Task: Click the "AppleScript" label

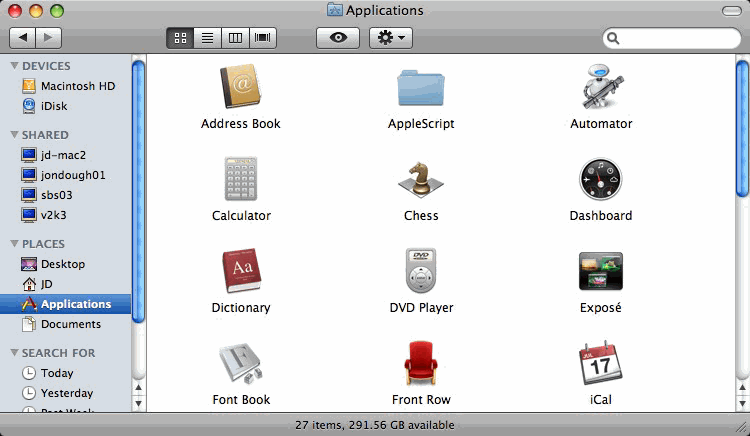Action: (x=421, y=124)
